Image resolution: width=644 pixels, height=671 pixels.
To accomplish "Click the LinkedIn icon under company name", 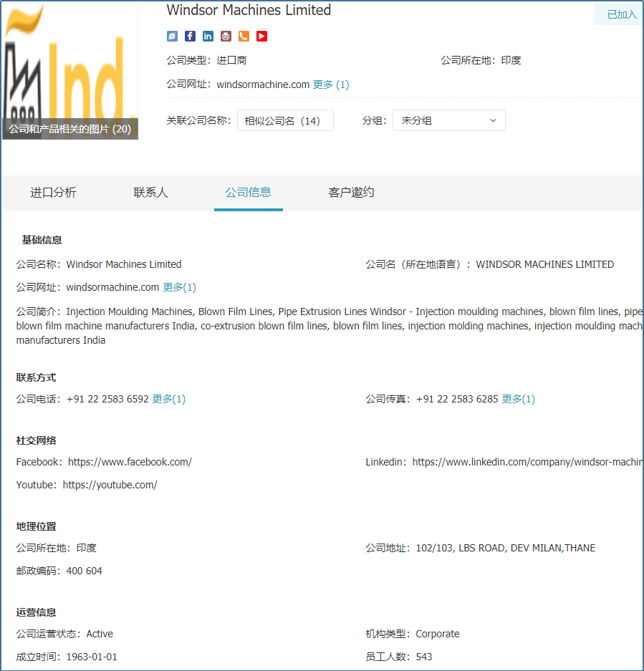I will [x=208, y=37].
